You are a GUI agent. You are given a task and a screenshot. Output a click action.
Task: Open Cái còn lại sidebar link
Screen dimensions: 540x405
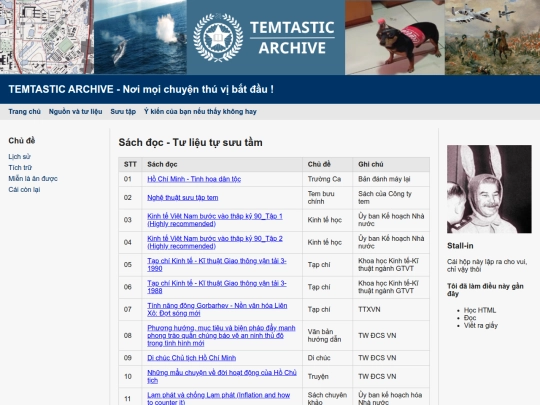coord(24,190)
